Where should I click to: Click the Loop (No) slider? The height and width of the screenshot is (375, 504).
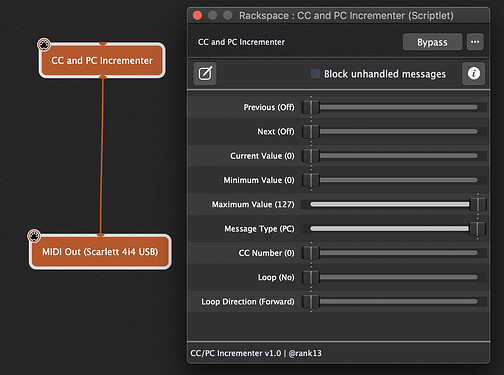point(394,277)
